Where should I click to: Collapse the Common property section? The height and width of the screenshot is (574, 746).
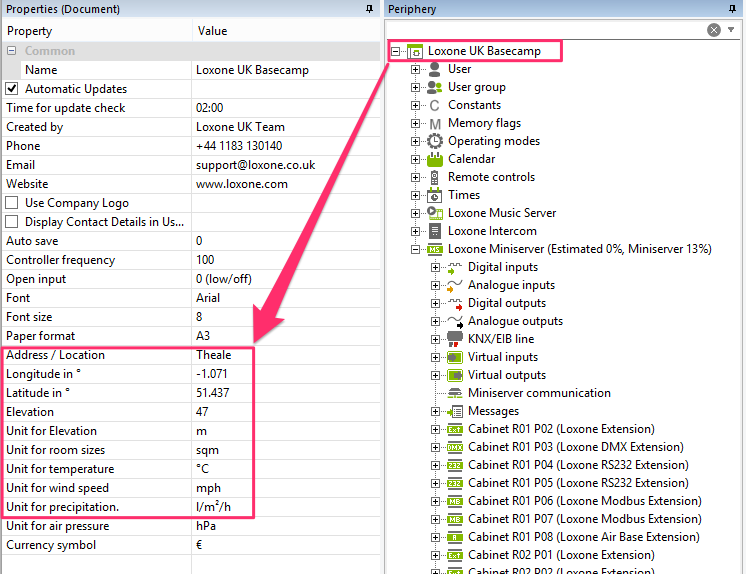(x=12, y=51)
